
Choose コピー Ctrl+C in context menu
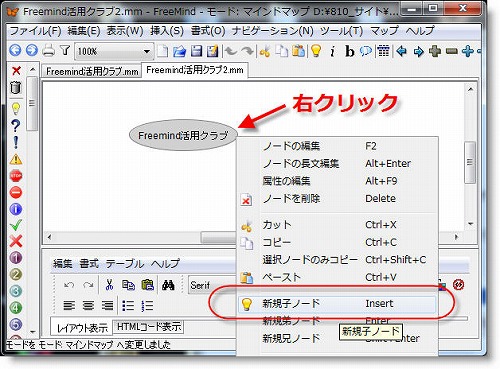pos(337,242)
